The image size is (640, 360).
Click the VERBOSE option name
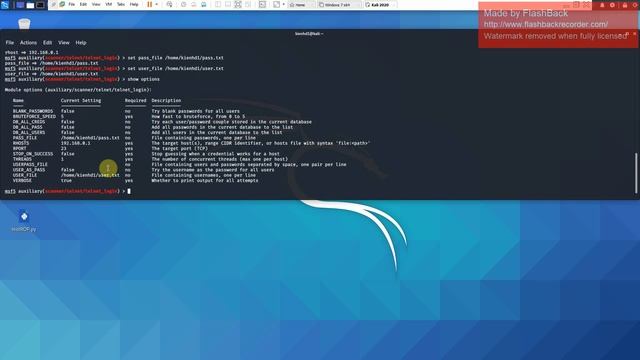click(x=22, y=180)
